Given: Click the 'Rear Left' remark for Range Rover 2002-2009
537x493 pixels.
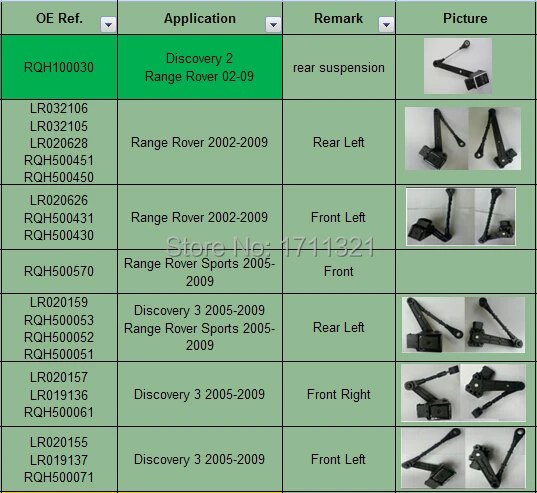Looking at the screenshot, I should 339,142.
